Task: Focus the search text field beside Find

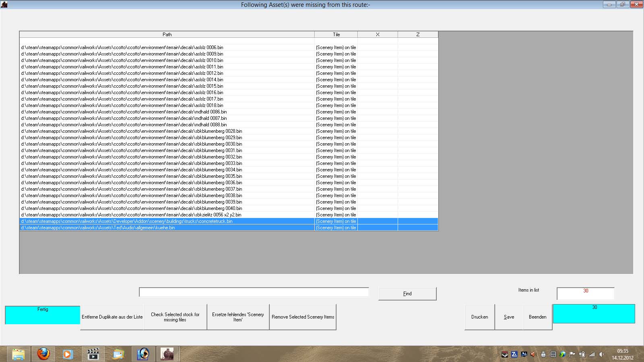Action: click(254, 292)
